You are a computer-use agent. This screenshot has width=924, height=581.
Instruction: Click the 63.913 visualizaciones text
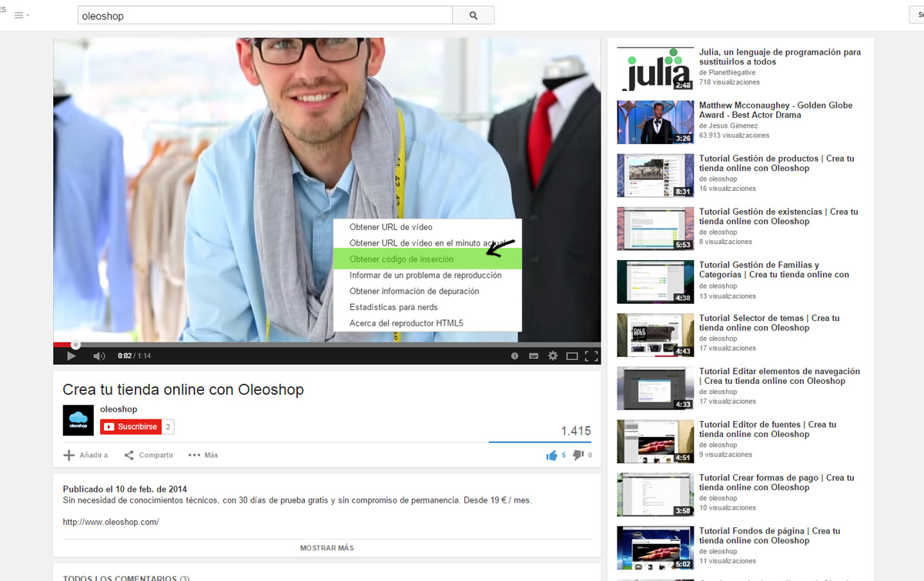coord(734,135)
